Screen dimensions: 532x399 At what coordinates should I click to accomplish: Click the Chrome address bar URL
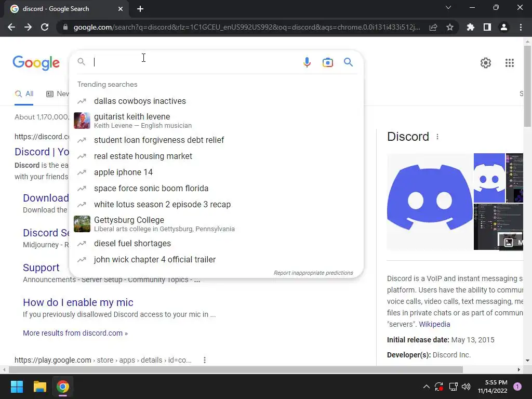[x=247, y=27]
